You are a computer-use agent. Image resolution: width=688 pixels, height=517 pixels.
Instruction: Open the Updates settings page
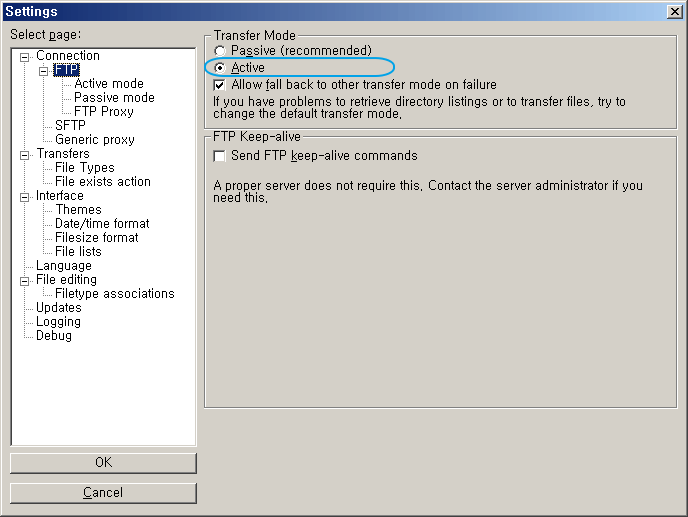point(58,308)
